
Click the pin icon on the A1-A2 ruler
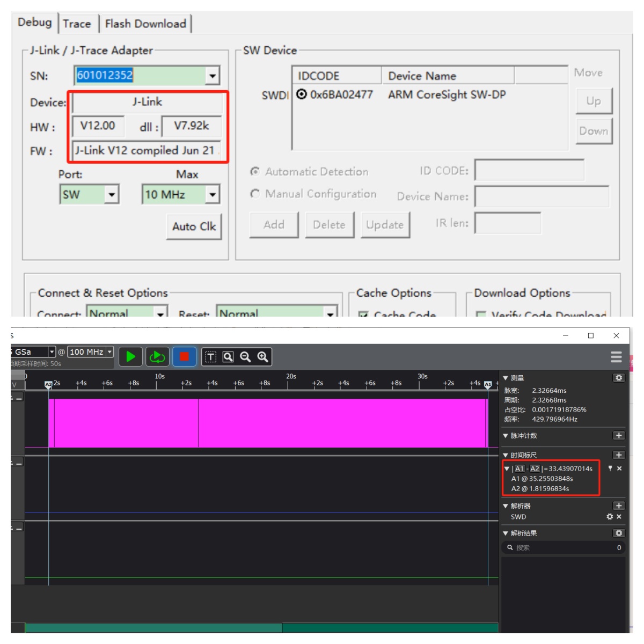tap(610, 469)
